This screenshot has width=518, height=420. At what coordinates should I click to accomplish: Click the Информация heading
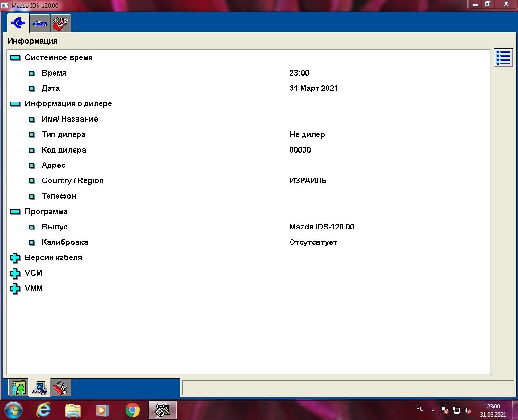32,41
